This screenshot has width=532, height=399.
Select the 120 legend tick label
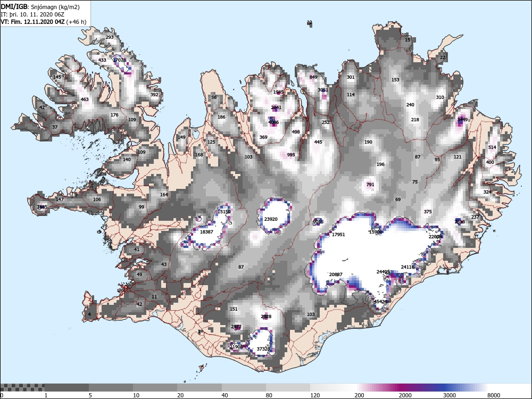point(315,395)
